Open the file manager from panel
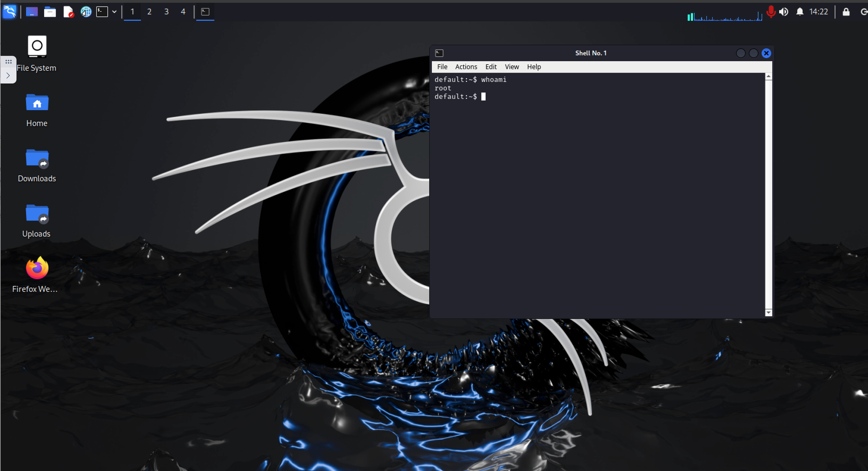 tap(50, 12)
